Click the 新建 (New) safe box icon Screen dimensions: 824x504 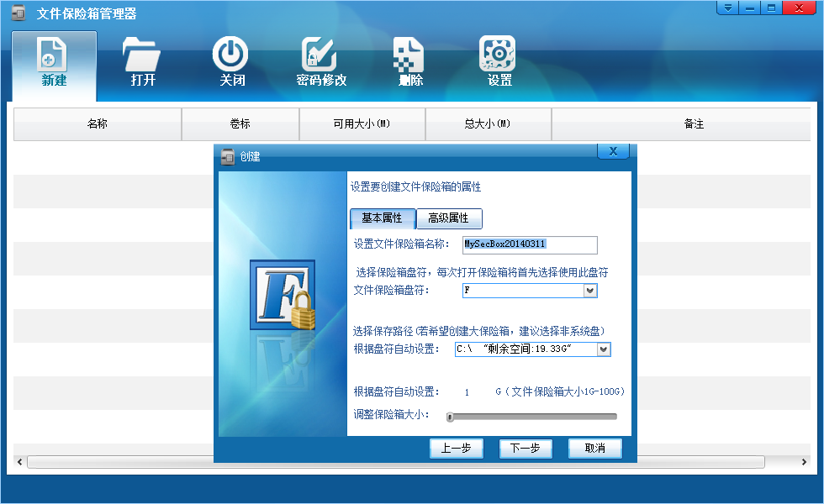click(54, 56)
